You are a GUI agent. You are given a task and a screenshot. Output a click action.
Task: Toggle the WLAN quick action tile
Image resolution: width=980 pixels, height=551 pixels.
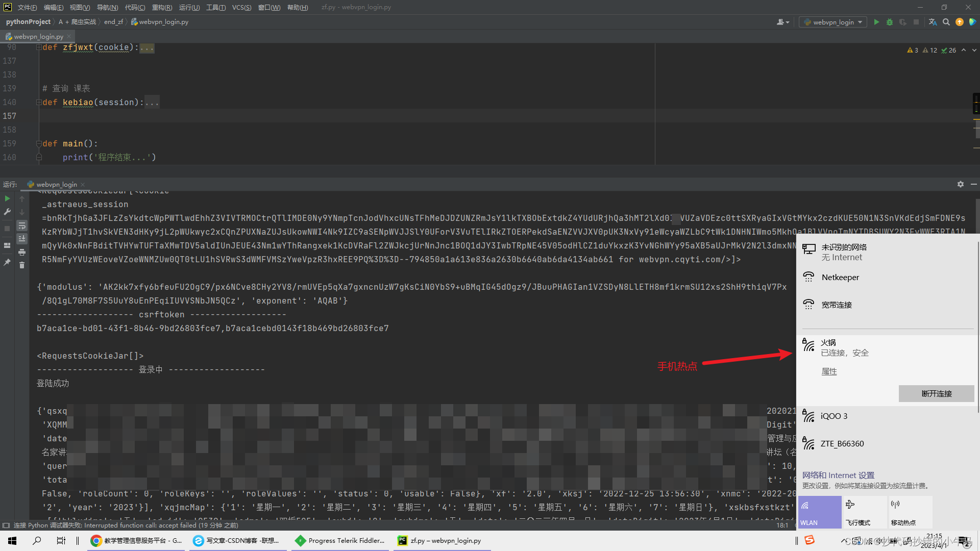tap(820, 512)
